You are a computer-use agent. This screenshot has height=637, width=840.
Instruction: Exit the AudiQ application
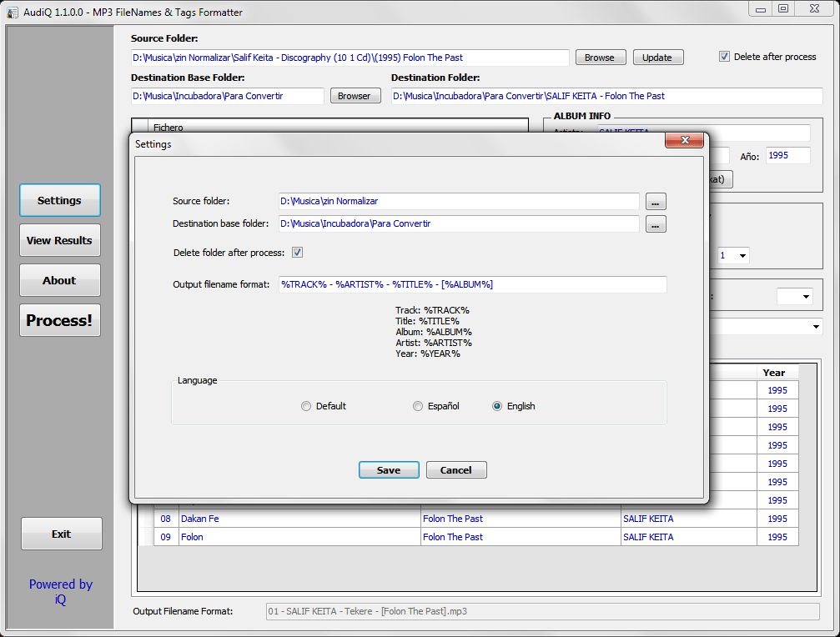click(62, 534)
